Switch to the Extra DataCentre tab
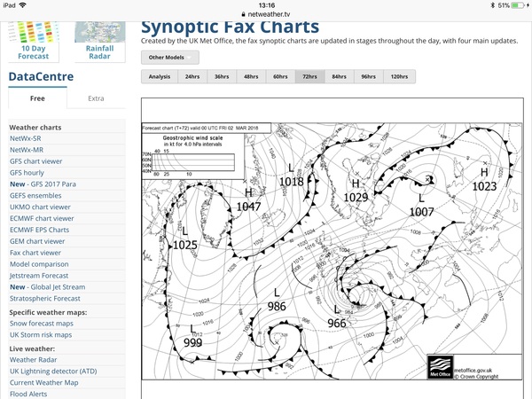Image resolution: width=532 pixels, height=399 pixels. (x=95, y=98)
